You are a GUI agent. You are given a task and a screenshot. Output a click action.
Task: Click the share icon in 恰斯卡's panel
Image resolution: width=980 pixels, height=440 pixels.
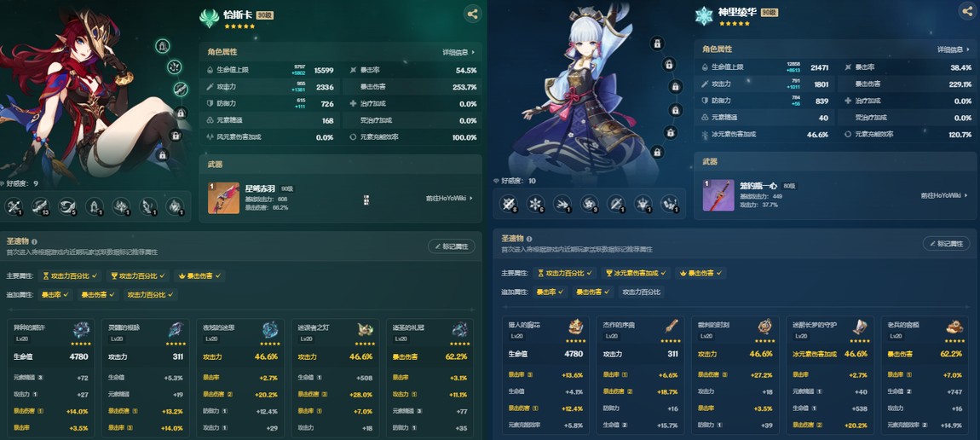(x=472, y=14)
